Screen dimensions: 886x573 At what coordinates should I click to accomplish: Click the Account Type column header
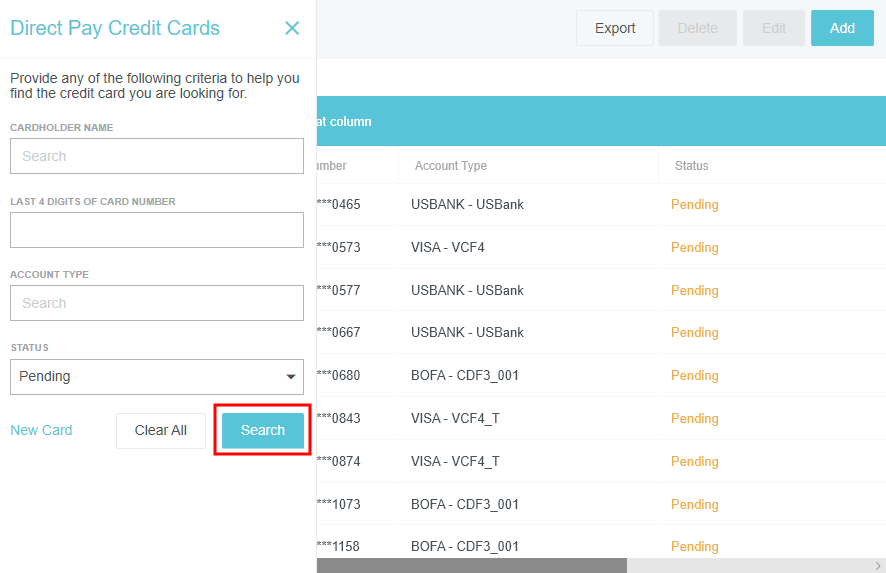click(x=451, y=166)
